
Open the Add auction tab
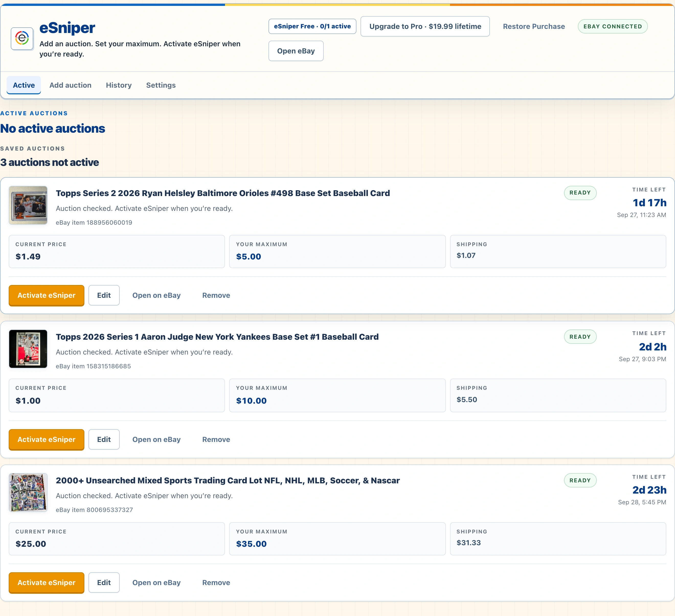coord(70,85)
